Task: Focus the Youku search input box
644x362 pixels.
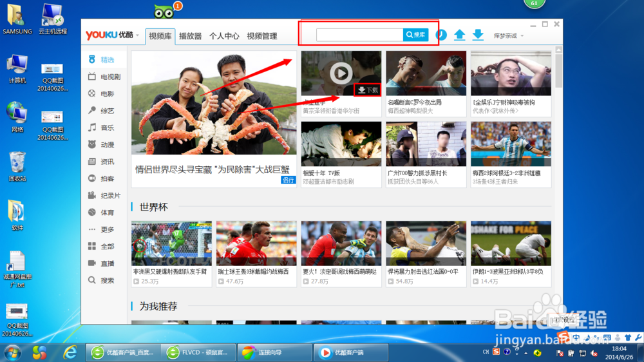Action: (360, 35)
